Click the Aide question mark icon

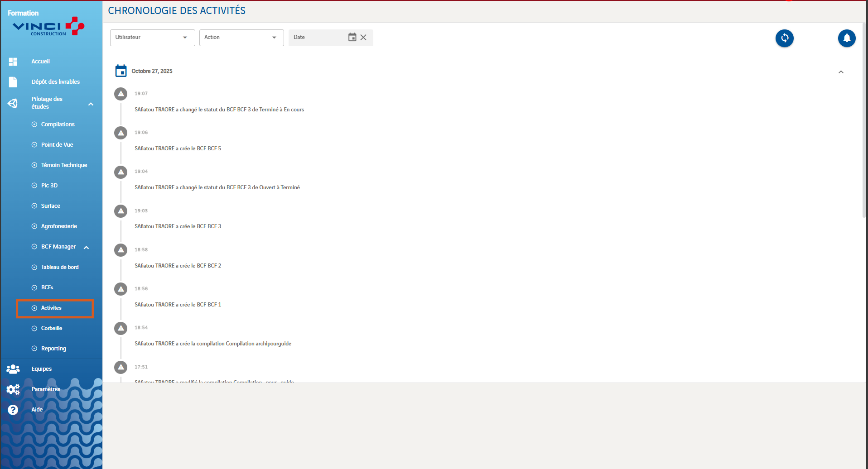[x=13, y=410]
